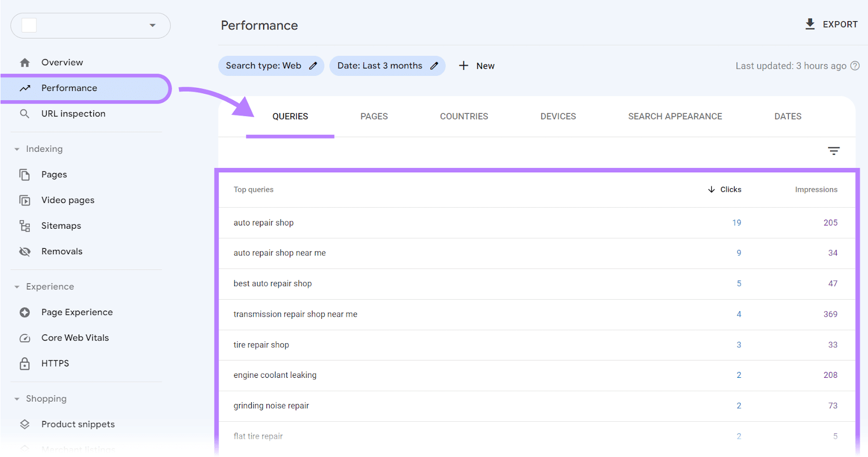Click the Search type: Web chip
Screen dimensions: 868x457
(271, 66)
